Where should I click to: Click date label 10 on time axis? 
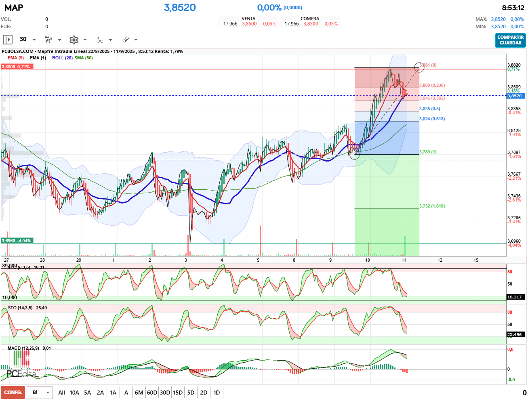[368, 260]
